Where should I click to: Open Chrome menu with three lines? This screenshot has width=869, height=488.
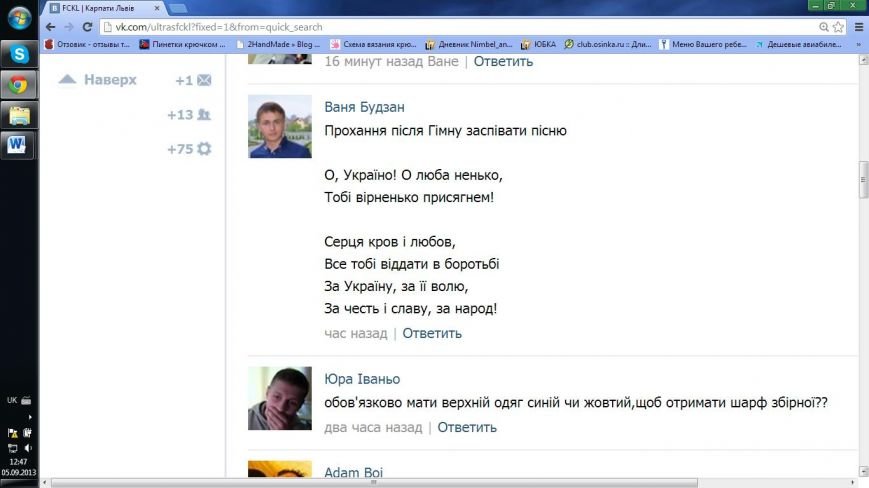(858, 27)
